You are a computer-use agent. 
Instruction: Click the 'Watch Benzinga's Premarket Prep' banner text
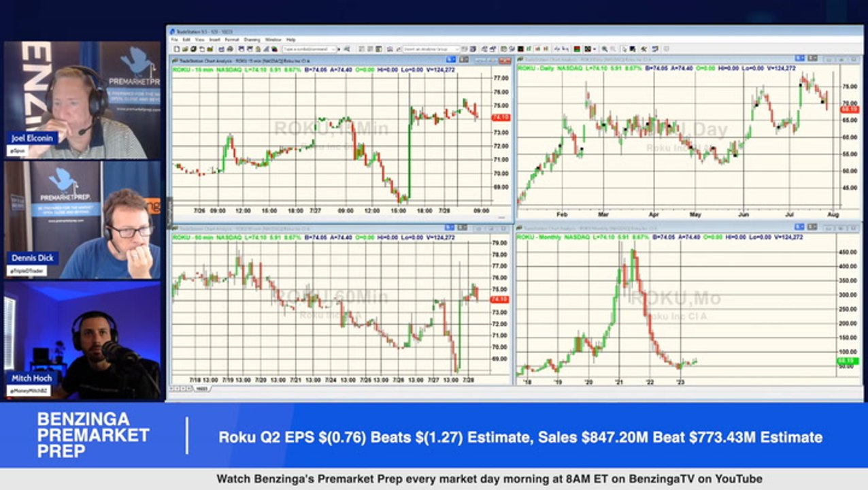coord(489,479)
